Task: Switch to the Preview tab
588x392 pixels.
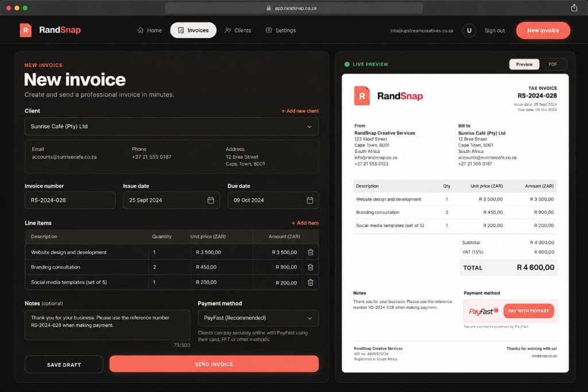Action: pyautogui.click(x=524, y=64)
